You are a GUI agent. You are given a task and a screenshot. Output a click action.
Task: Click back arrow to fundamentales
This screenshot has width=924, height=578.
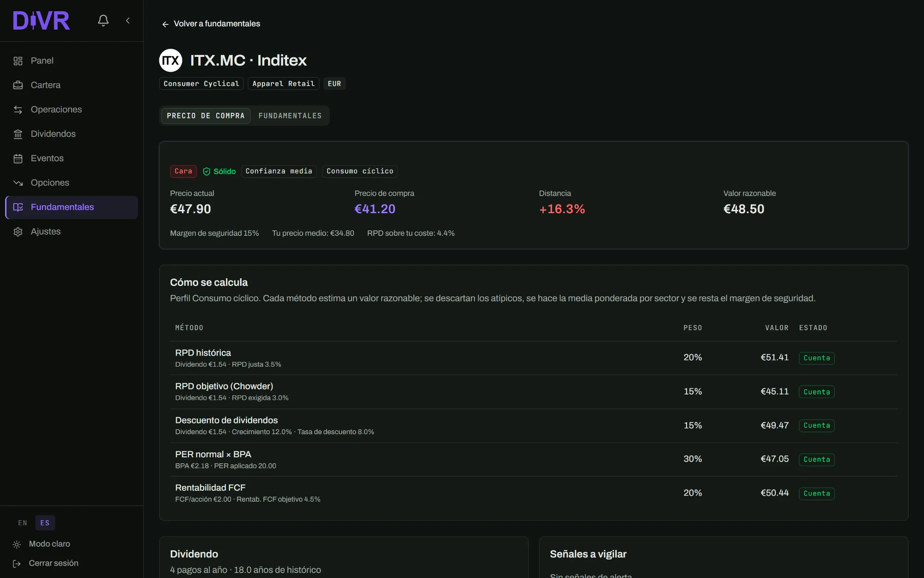point(165,24)
